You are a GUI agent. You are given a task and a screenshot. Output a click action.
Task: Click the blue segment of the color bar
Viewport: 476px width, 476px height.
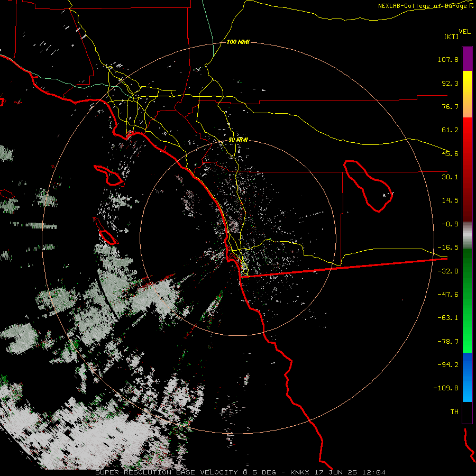tap(467, 377)
